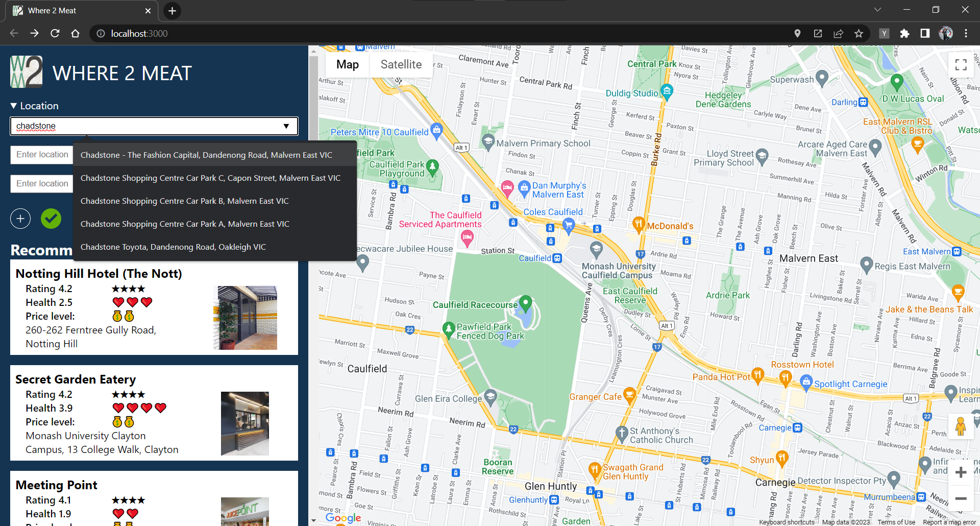Open the chadstone location dropdown arrow
The width and height of the screenshot is (980, 526).
(286, 126)
